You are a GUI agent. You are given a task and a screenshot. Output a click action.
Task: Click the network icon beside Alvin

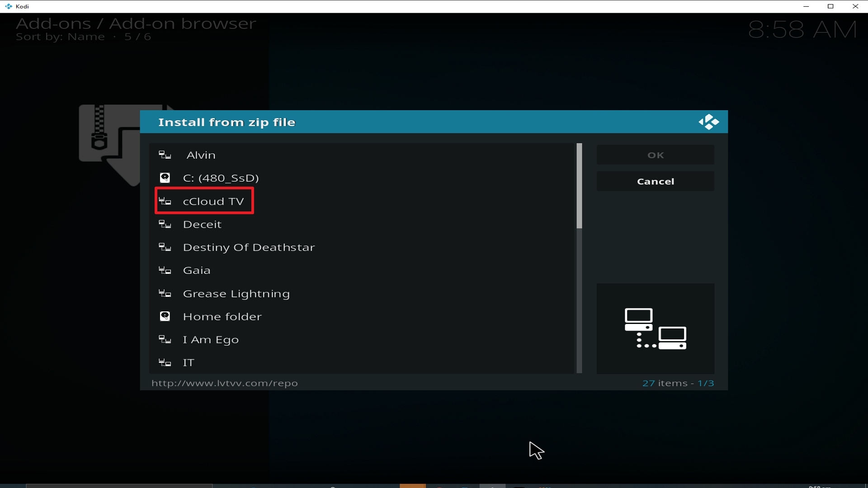(x=165, y=155)
